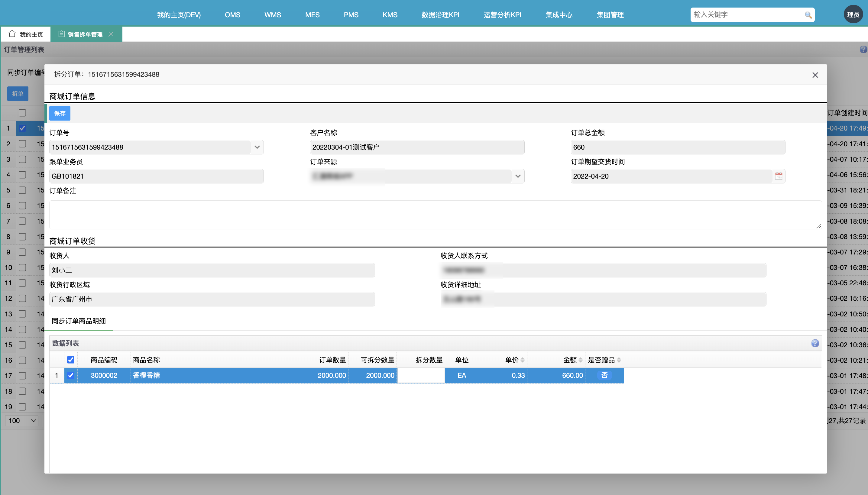The height and width of the screenshot is (495, 868).
Task: Toggle the select-all checkbox in product list
Action: point(71,360)
